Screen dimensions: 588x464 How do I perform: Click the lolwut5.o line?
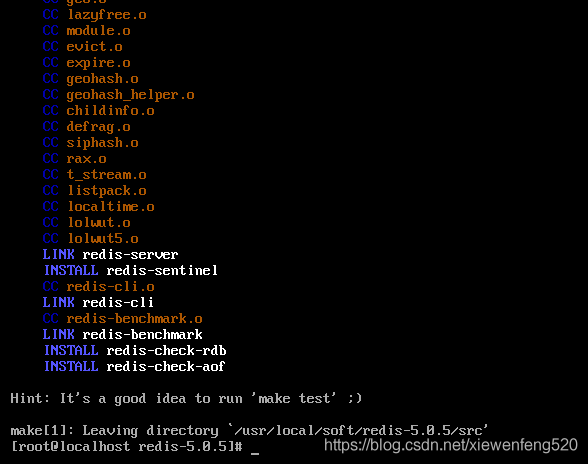point(90,238)
